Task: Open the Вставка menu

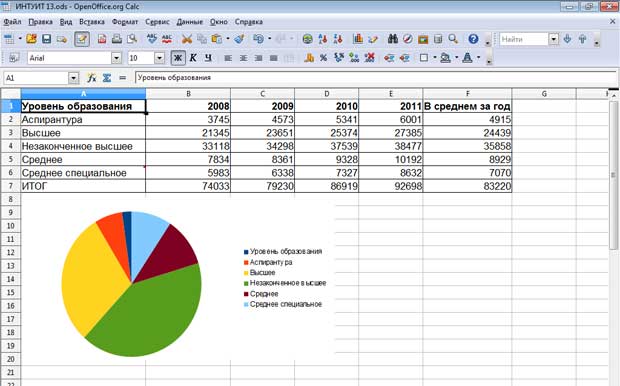Action: point(92,22)
